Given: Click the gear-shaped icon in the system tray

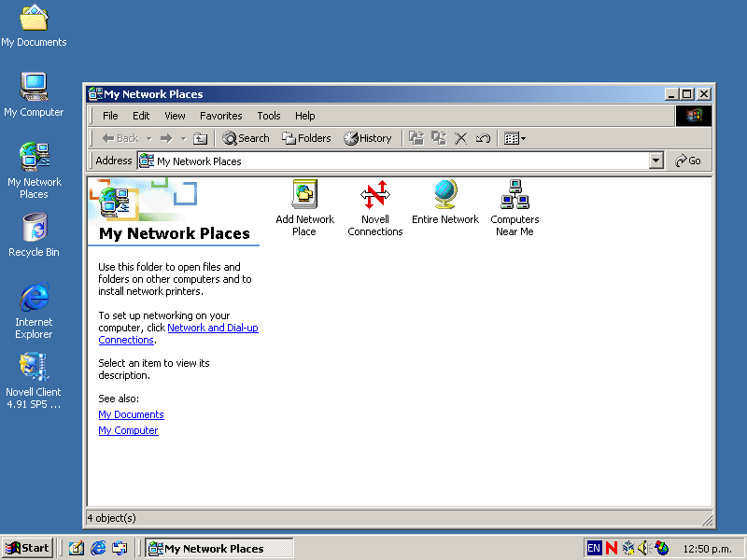Looking at the screenshot, I should [x=628, y=548].
